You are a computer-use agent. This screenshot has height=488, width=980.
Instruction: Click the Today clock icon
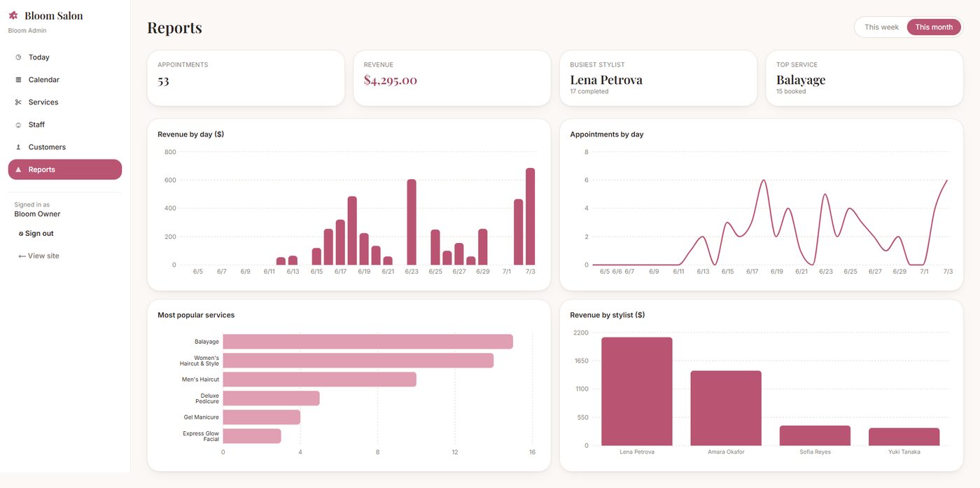[x=18, y=57]
